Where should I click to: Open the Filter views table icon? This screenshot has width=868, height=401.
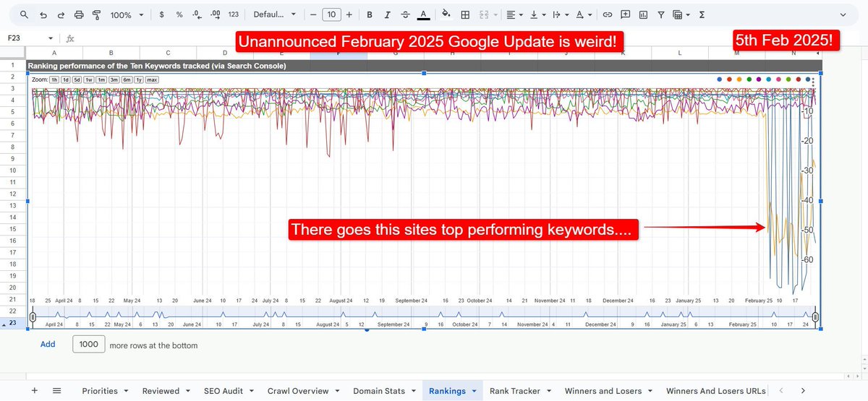681,14
